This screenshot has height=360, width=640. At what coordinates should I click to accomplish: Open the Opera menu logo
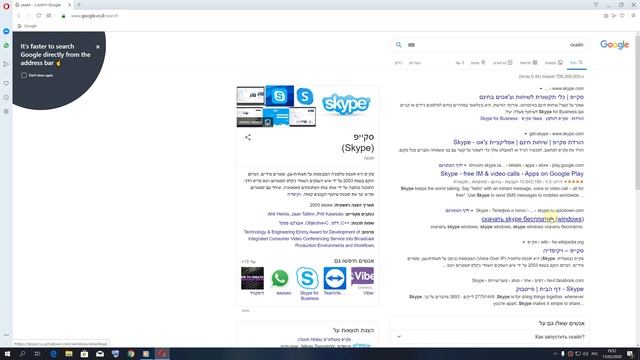pos(6,6)
